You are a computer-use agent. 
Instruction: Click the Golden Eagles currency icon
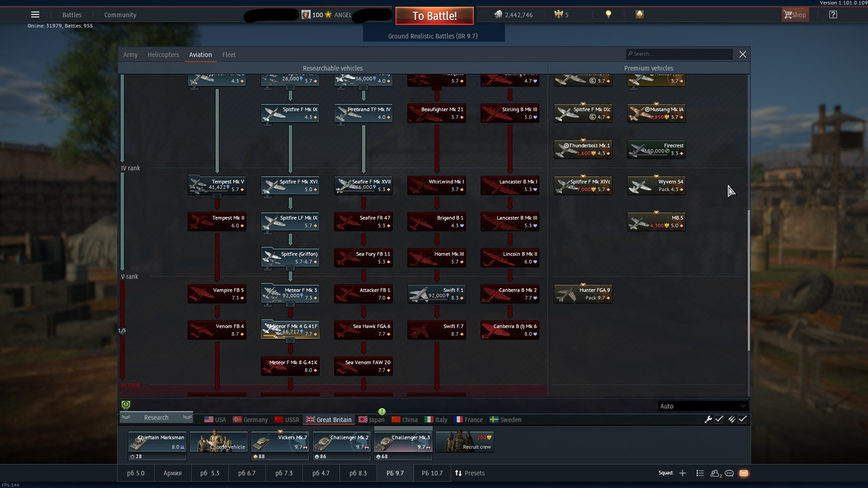click(x=559, y=15)
